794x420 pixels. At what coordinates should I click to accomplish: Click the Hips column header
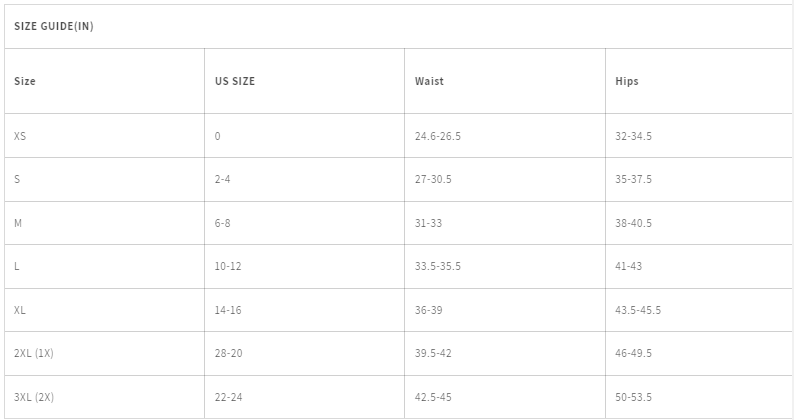pos(626,81)
